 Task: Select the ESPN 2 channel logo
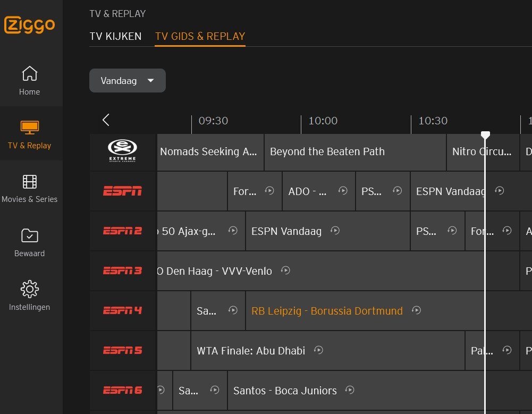pyautogui.click(x=122, y=231)
